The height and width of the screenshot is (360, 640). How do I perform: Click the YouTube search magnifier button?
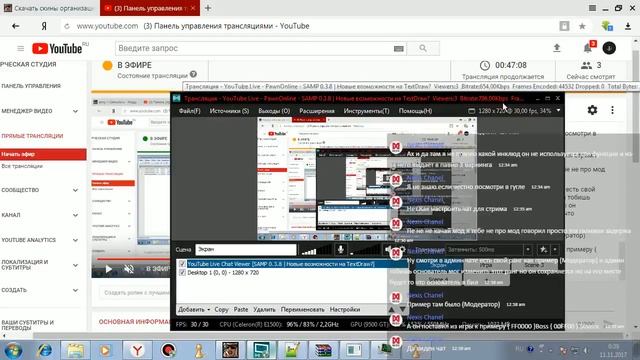[423, 49]
